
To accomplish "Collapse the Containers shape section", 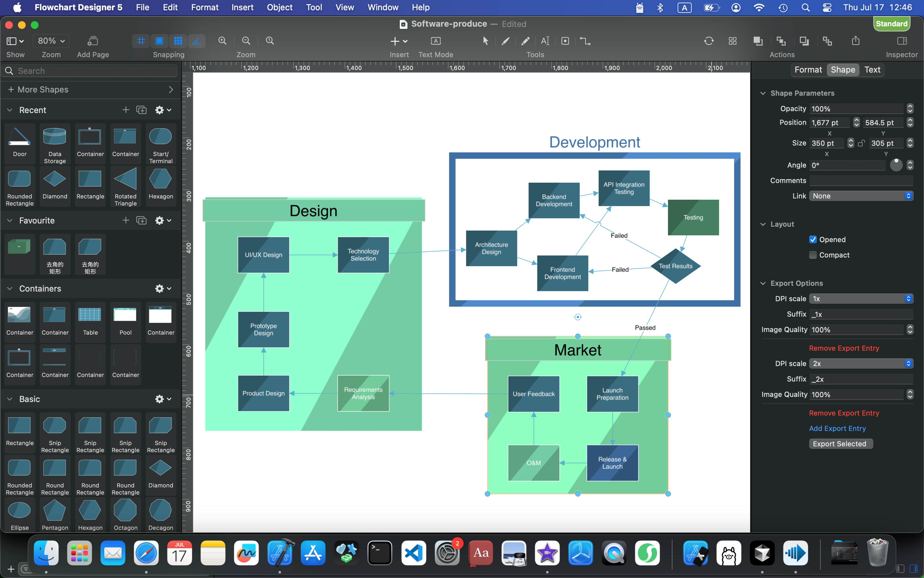I will click(x=10, y=289).
